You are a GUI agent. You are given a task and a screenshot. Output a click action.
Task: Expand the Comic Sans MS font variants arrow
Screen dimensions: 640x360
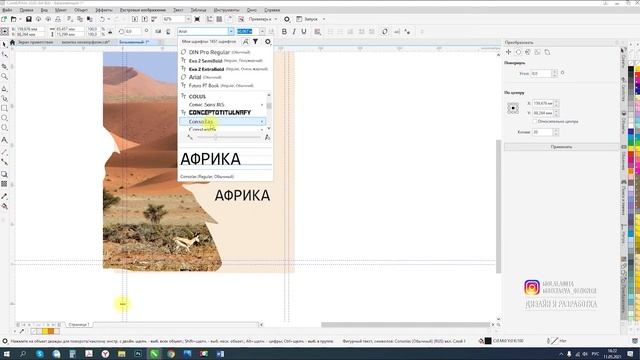(262, 105)
